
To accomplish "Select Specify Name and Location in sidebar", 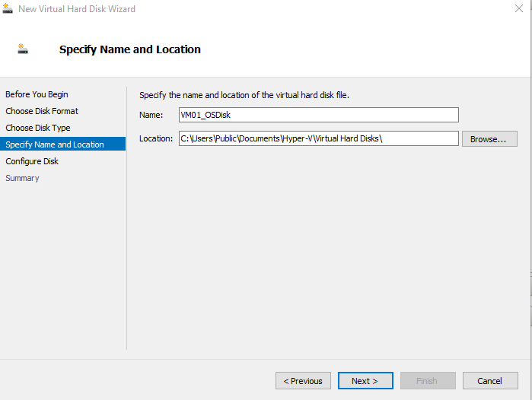I will [62, 144].
